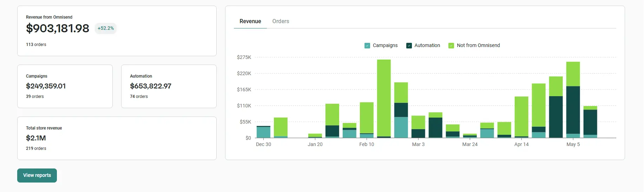This screenshot has height=192, width=644.
Task: Click the View reports button
Action: 37,176
